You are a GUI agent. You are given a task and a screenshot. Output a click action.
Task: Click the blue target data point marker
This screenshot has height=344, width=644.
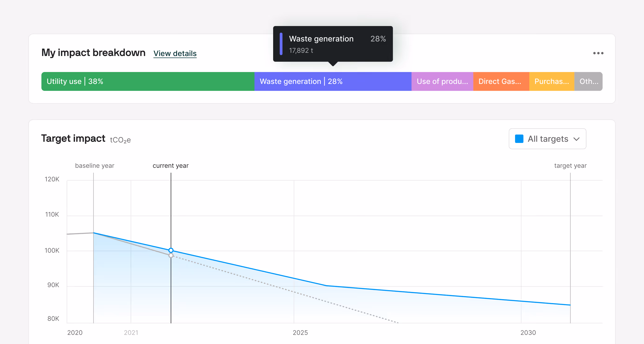coord(171,250)
